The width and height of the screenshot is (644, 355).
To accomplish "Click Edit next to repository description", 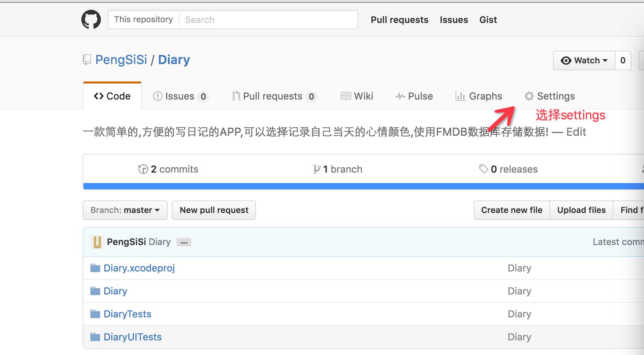I will pos(576,132).
